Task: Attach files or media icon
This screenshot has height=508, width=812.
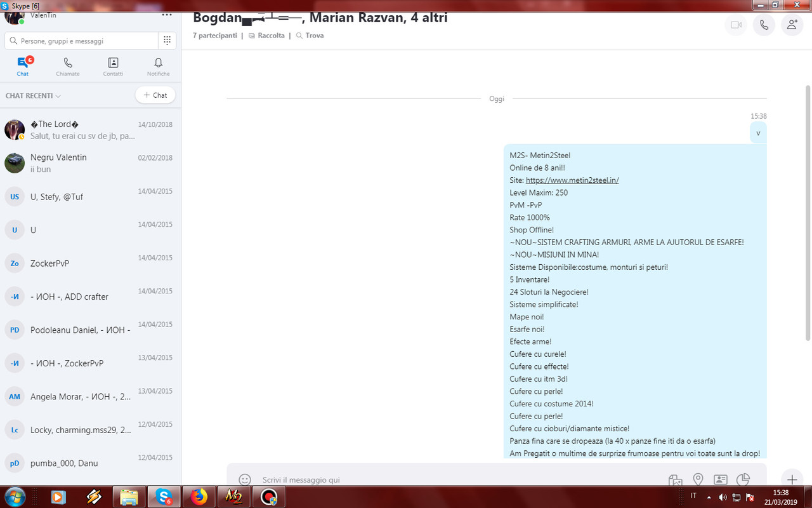Action: point(675,479)
